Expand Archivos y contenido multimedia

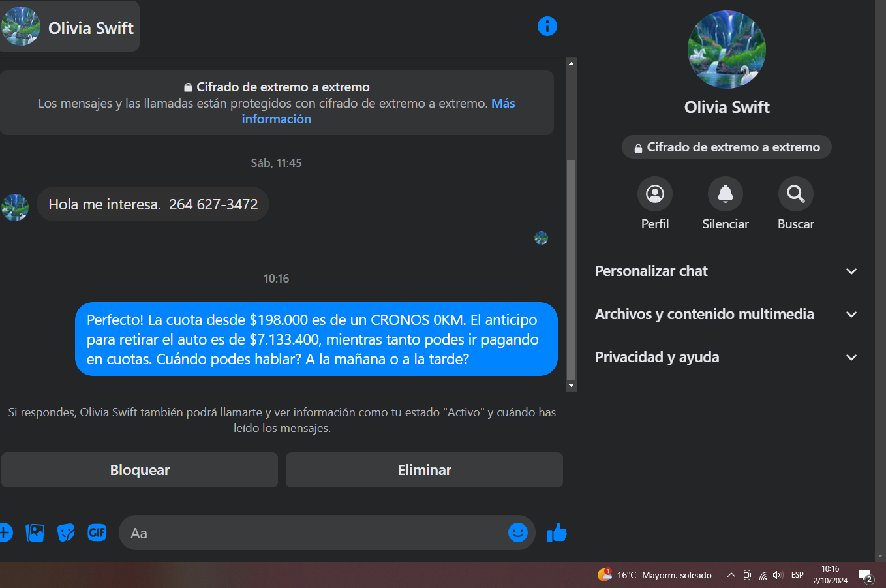click(x=726, y=314)
